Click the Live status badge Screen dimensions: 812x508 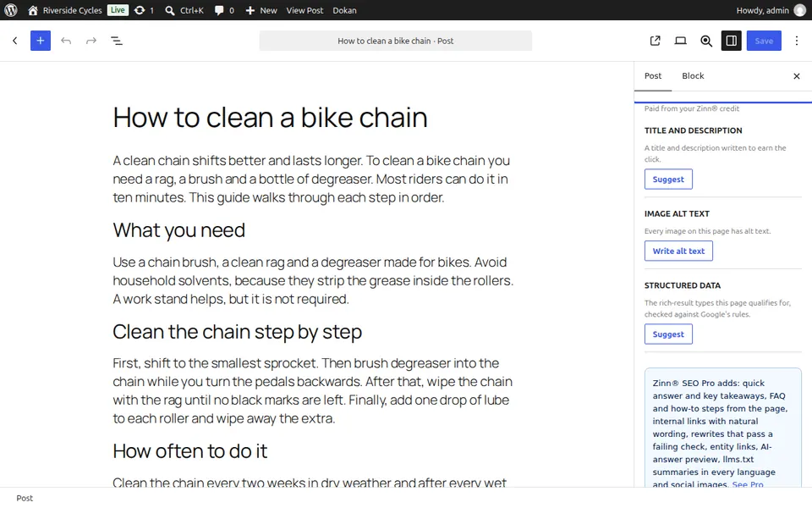[118, 10]
